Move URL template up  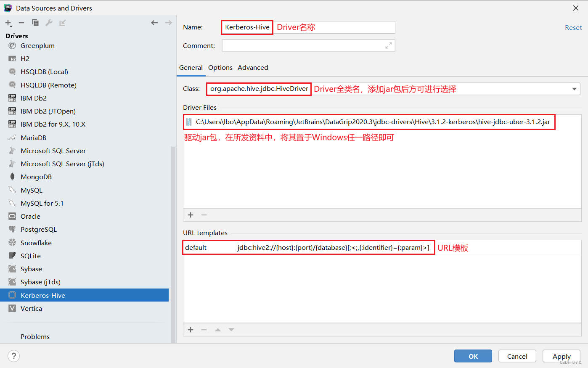(x=218, y=330)
